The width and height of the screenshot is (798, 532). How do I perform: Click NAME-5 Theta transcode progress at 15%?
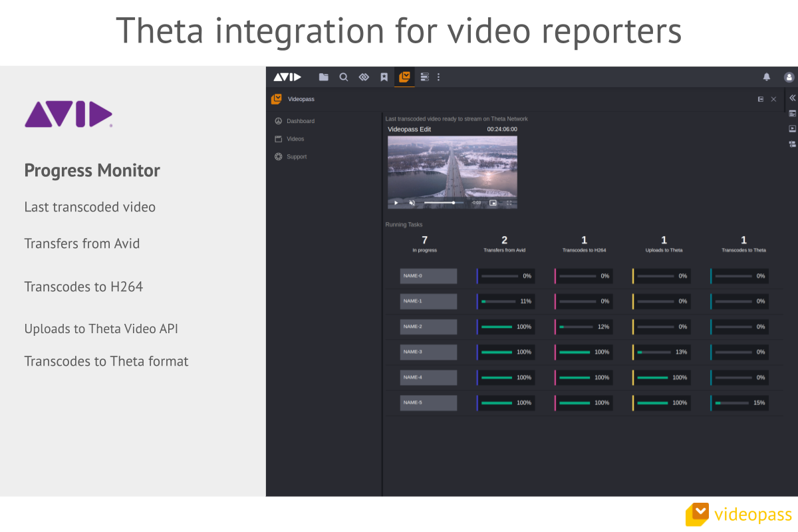click(739, 402)
